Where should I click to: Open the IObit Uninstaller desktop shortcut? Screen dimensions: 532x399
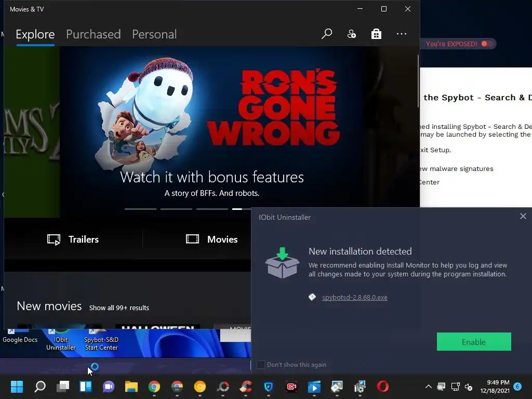pyautogui.click(x=61, y=340)
